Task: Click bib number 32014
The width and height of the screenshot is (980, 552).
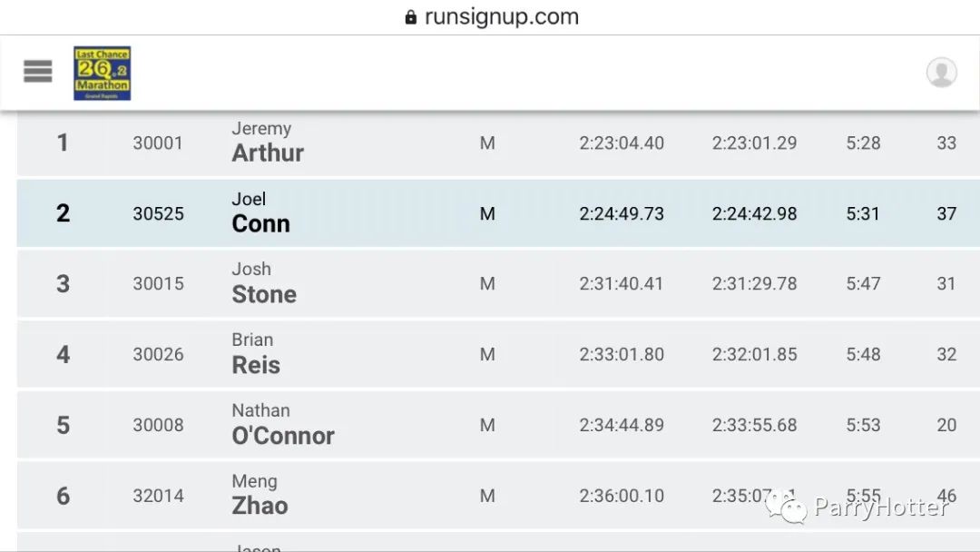Action: pos(158,496)
